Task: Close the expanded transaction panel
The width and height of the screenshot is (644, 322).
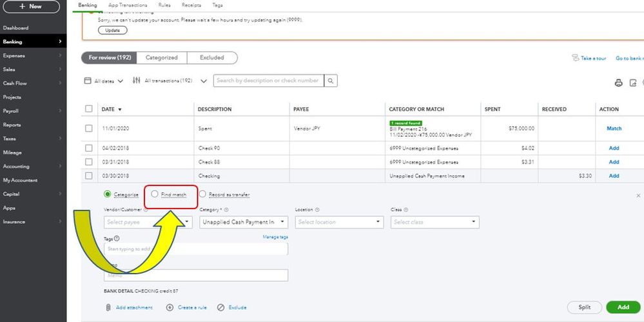Action: pos(638,195)
